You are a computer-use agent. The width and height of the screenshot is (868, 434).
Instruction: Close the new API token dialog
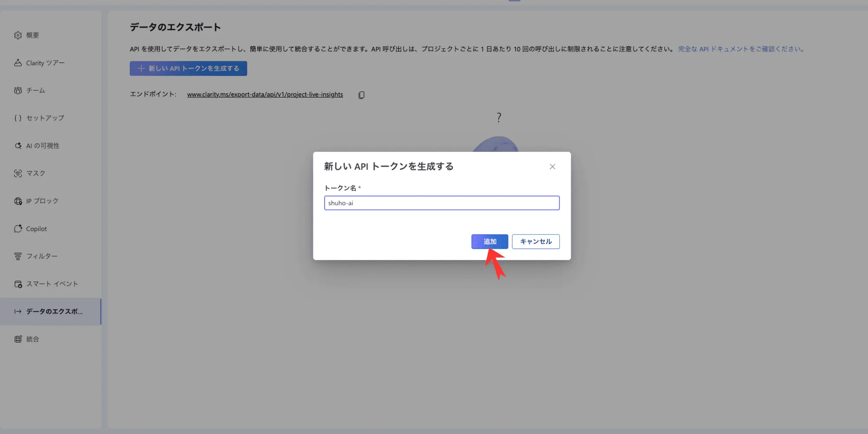tap(552, 167)
